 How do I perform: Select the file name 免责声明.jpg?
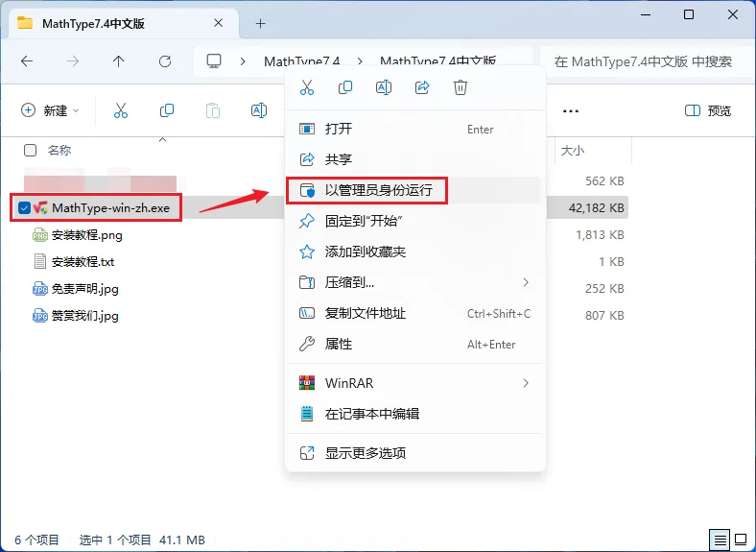coord(84,289)
